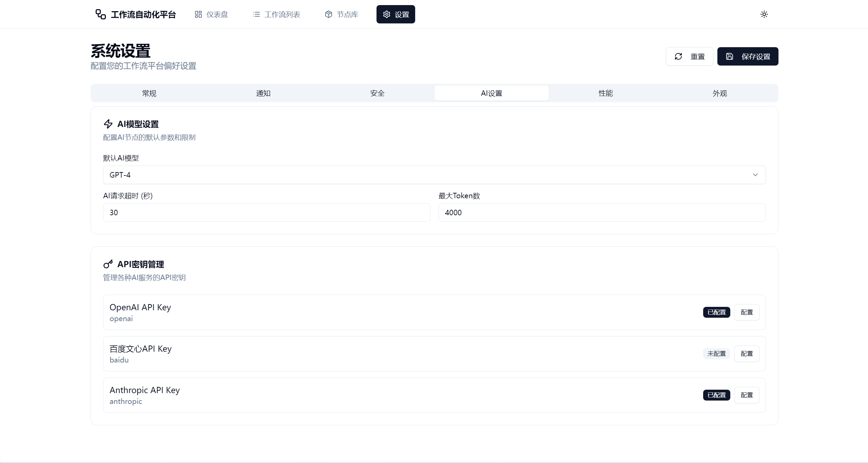This screenshot has width=868, height=463.
Task: Click the workflow platform logo icon
Action: click(100, 14)
